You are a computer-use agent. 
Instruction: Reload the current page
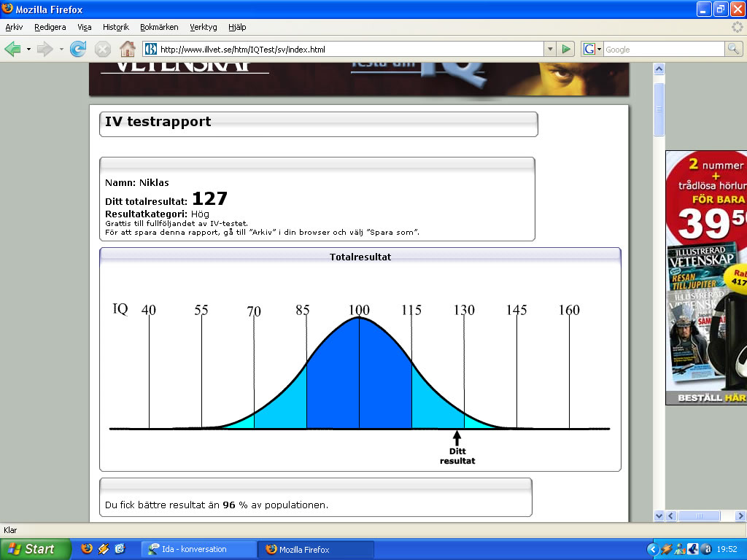pyautogui.click(x=78, y=49)
